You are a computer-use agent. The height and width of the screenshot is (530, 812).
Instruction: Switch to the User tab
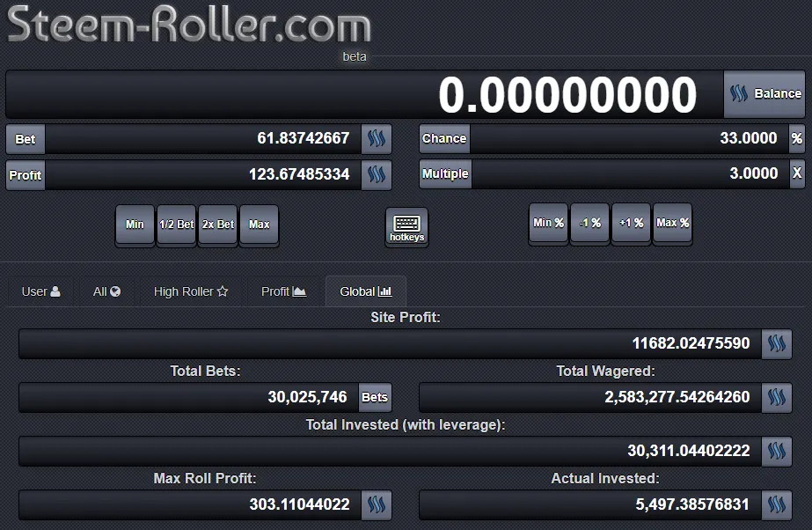pyautogui.click(x=41, y=291)
